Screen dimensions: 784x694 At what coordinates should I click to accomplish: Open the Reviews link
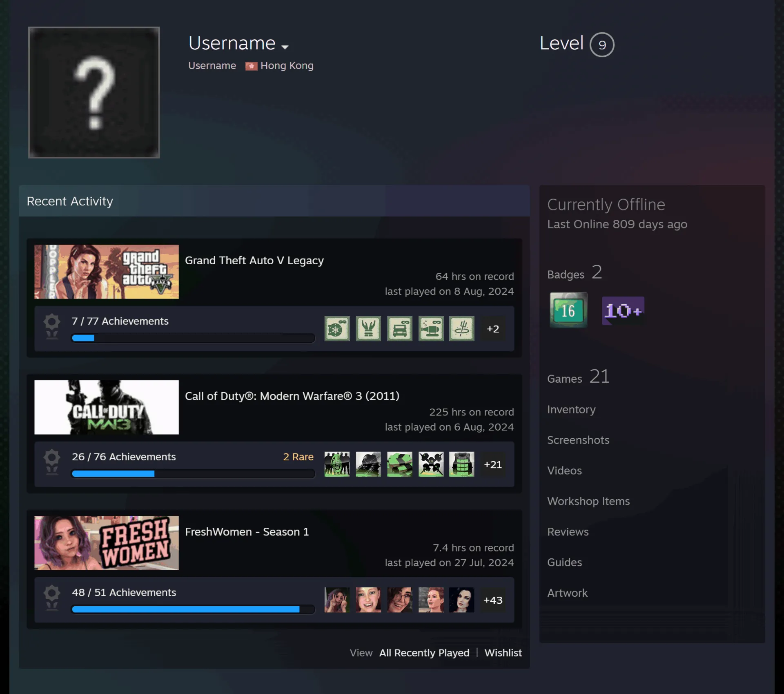[568, 532]
